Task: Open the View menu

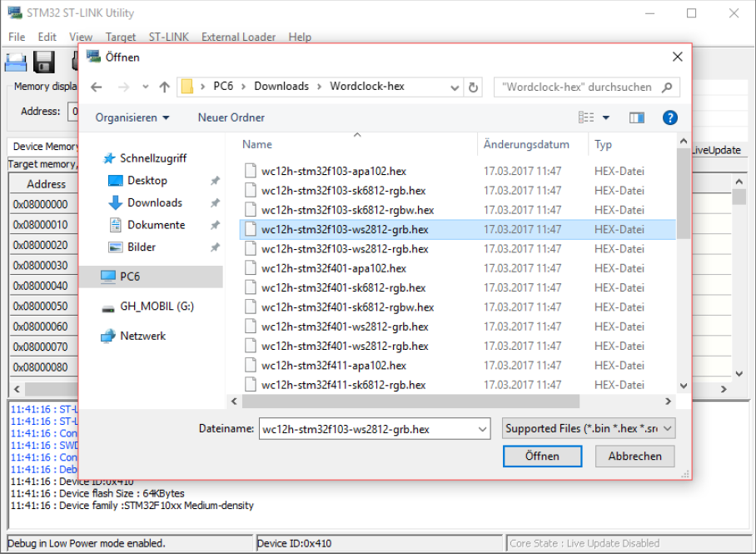Action: pos(81,37)
